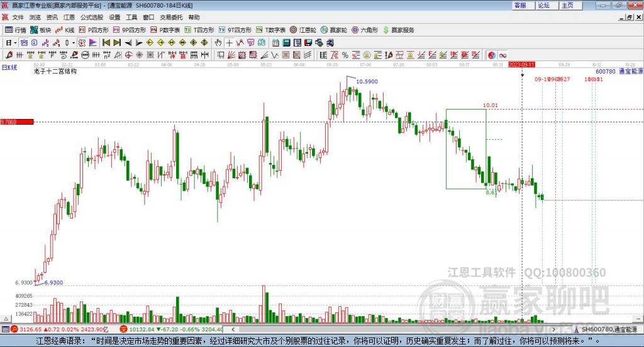The width and height of the screenshot is (644, 347).
Task: Open 赢家服务 with dollar icon
Action: click(398, 30)
